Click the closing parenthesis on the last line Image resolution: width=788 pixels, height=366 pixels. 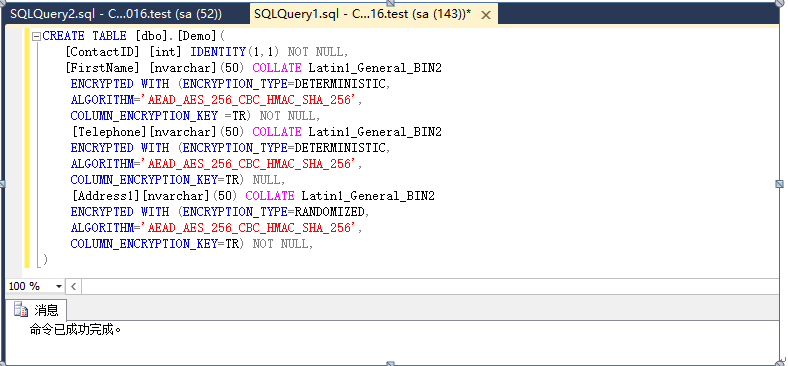tap(45, 260)
